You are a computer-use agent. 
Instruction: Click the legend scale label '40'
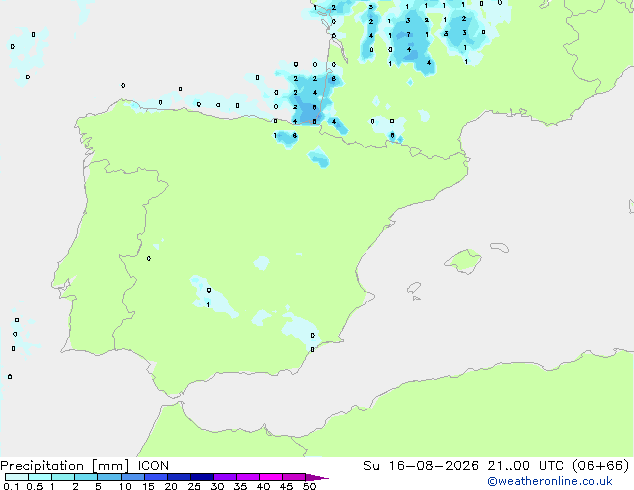(x=263, y=486)
